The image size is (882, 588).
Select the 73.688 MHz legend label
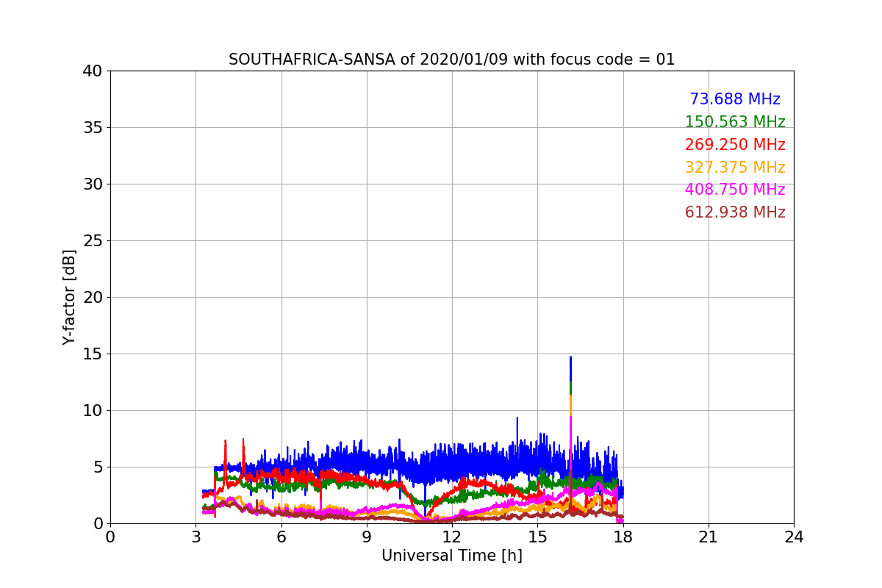point(735,99)
